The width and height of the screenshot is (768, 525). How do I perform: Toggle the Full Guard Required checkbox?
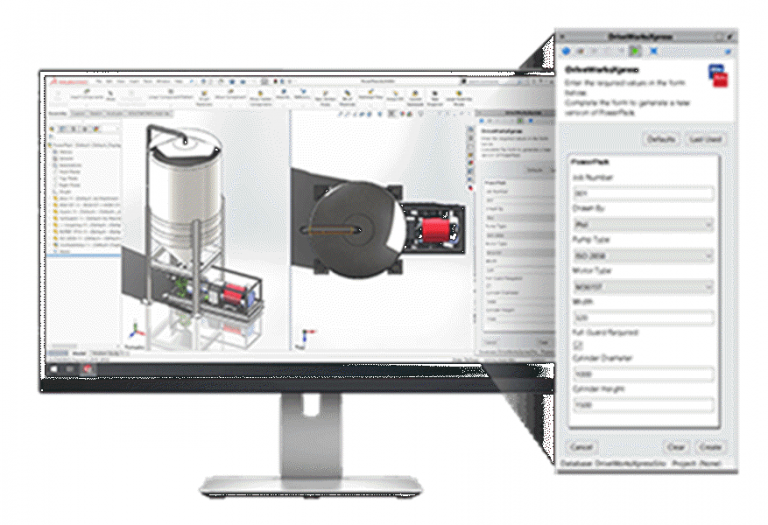point(578,345)
